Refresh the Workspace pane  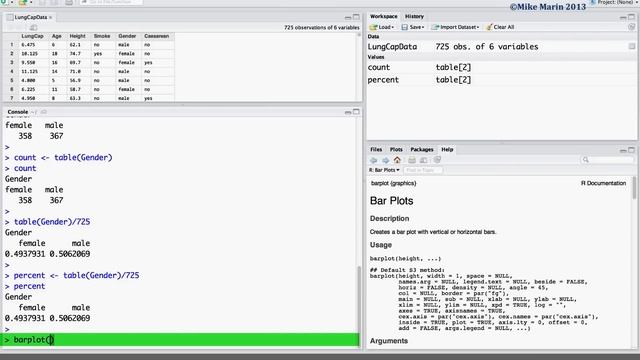(x=631, y=27)
